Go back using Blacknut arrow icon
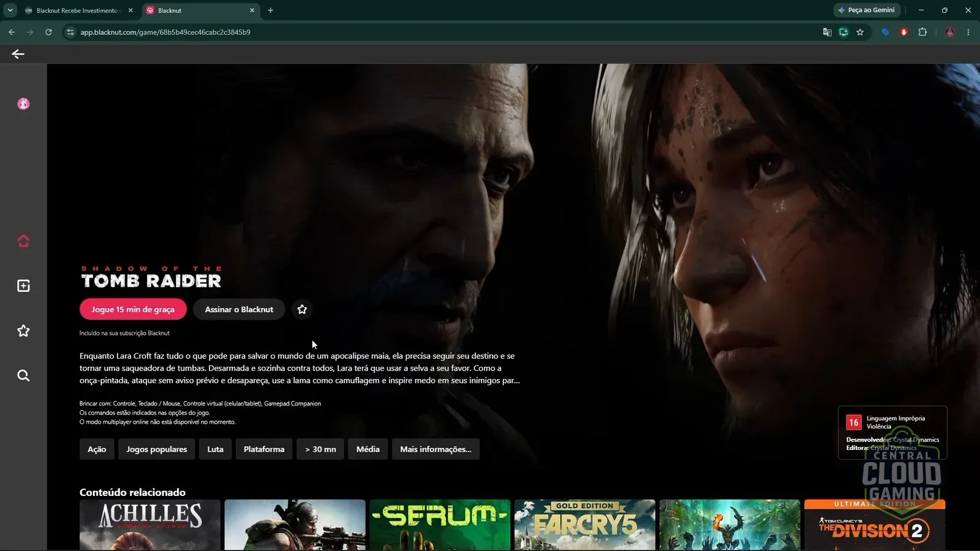 coord(18,54)
